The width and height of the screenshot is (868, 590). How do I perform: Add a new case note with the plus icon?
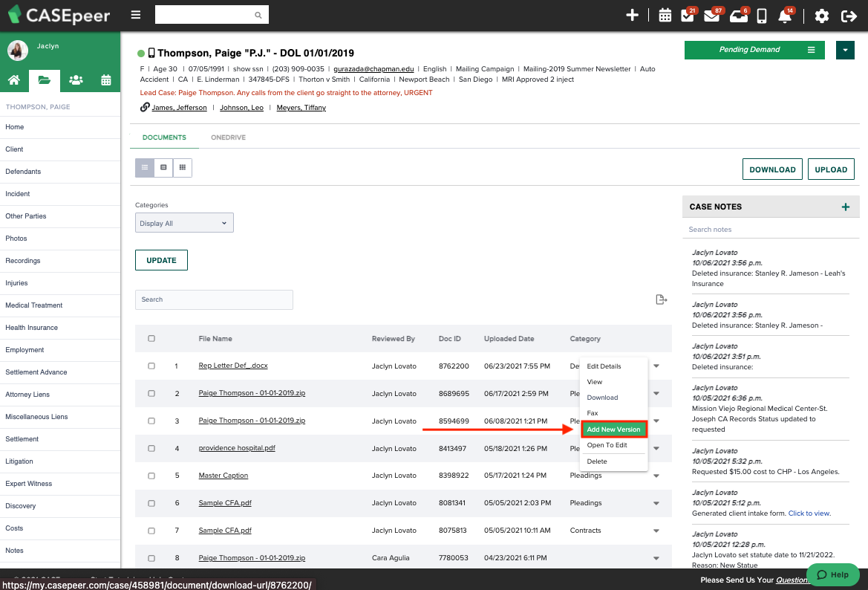click(x=846, y=207)
